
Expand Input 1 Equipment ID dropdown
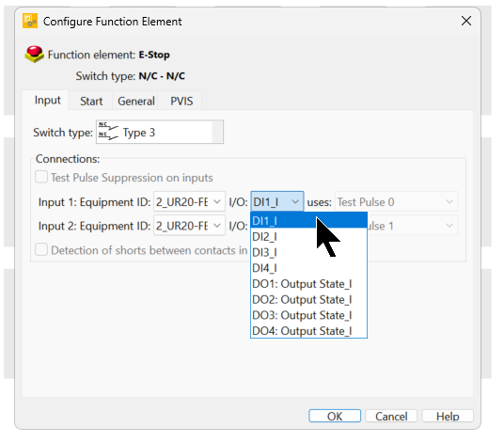(189, 202)
